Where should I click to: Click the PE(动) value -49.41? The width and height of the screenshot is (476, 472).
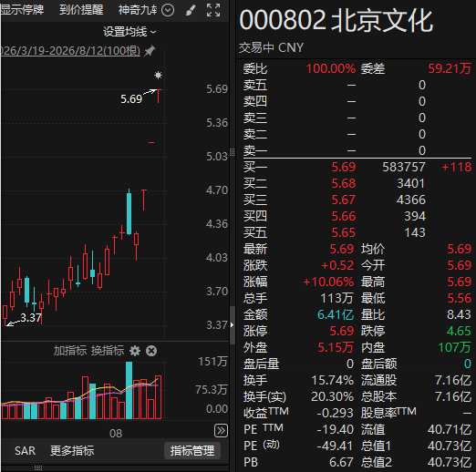tap(335, 446)
